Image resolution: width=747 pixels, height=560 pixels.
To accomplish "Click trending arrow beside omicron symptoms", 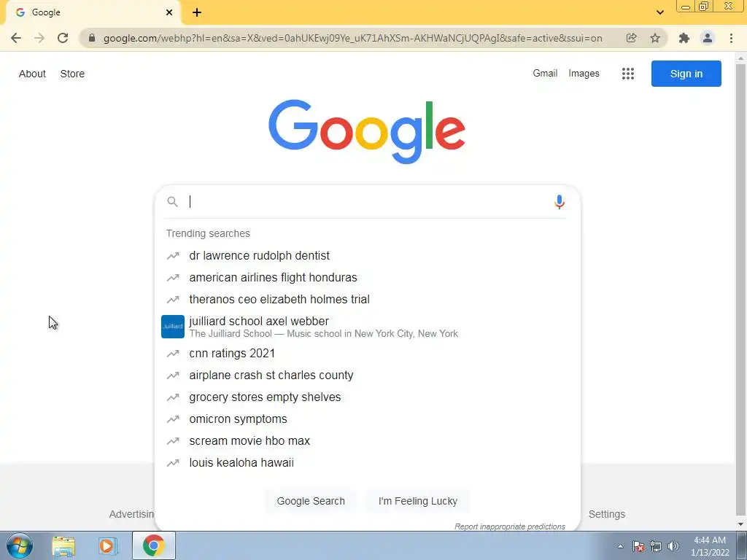I will [x=173, y=419].
